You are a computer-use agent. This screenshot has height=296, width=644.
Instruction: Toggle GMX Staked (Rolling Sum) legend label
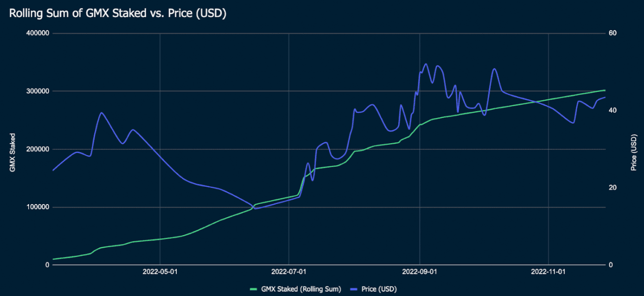[301, 289]
